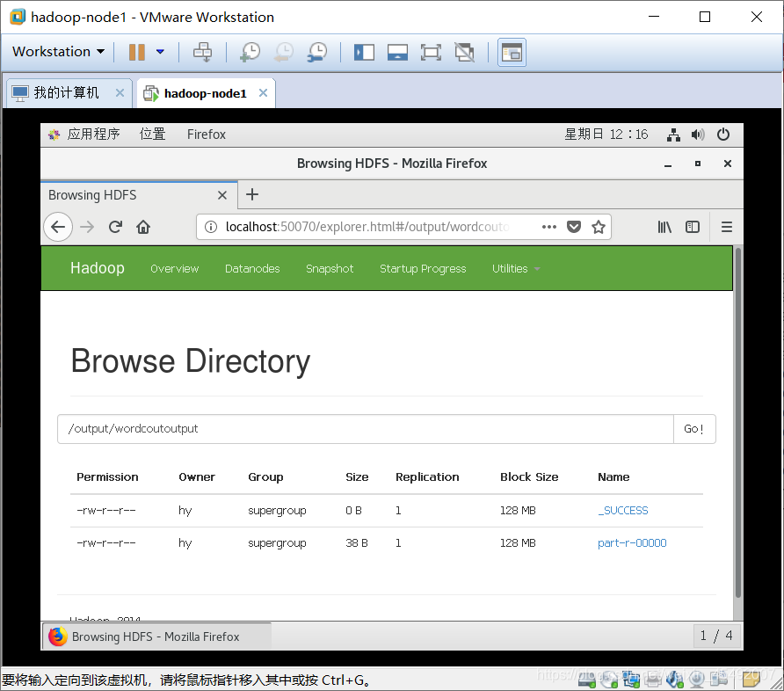Go to the Firefox home page
This screenshot has width=784, height=691.
tap(143, 227)
